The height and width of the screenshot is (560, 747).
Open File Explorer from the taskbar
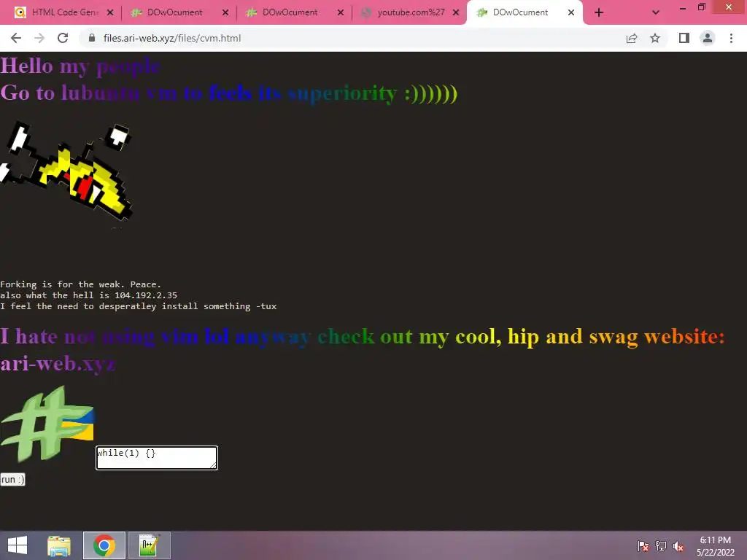coord(59,545)
